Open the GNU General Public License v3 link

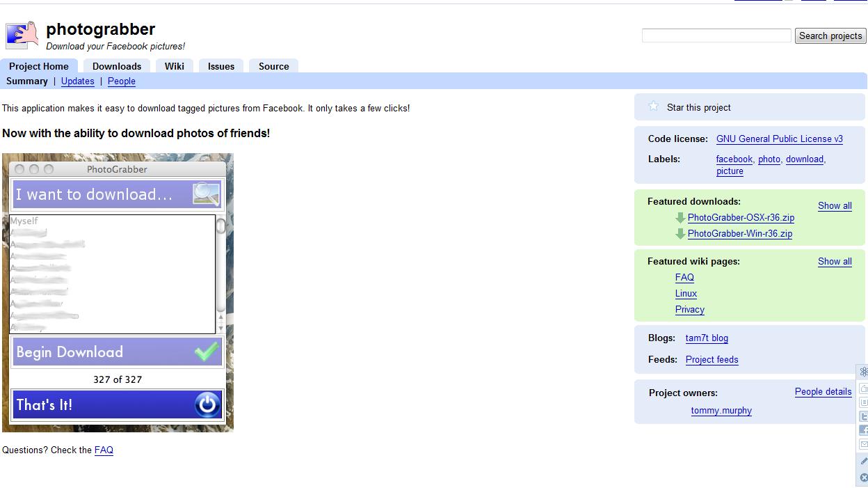(x=780, y=139)
